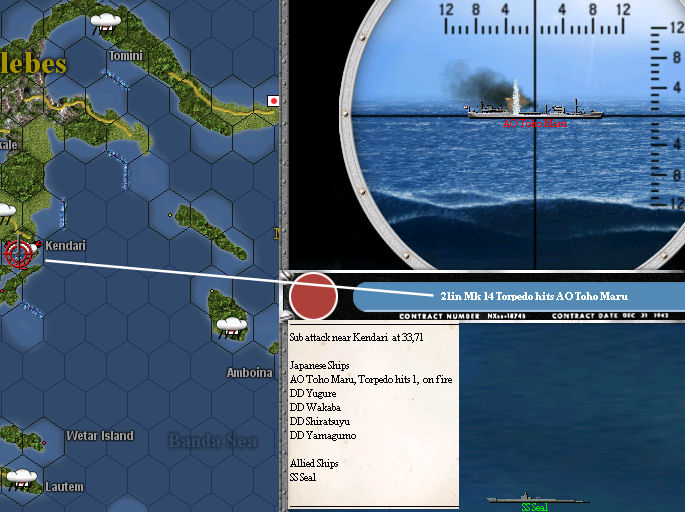Screen dimensions: 685x512
Task: Select the Kendari map label
Action: 66,246
